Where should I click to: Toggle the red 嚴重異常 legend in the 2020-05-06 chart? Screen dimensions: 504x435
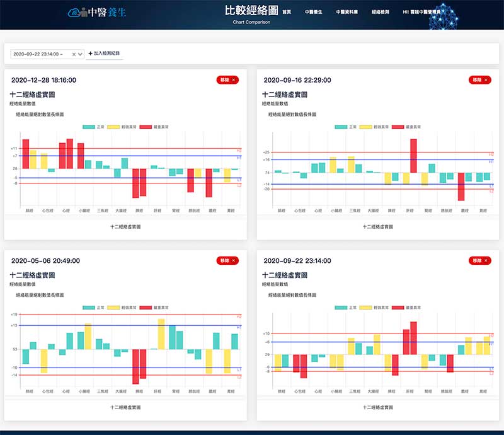[154, 308]
